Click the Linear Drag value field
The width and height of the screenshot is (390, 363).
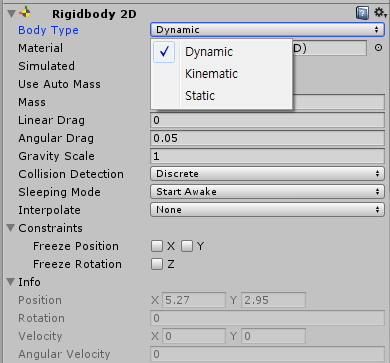[267, 120]
